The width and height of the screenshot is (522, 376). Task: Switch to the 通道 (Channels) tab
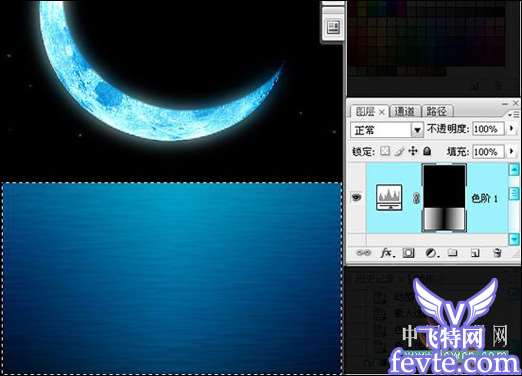coord(405,112)
